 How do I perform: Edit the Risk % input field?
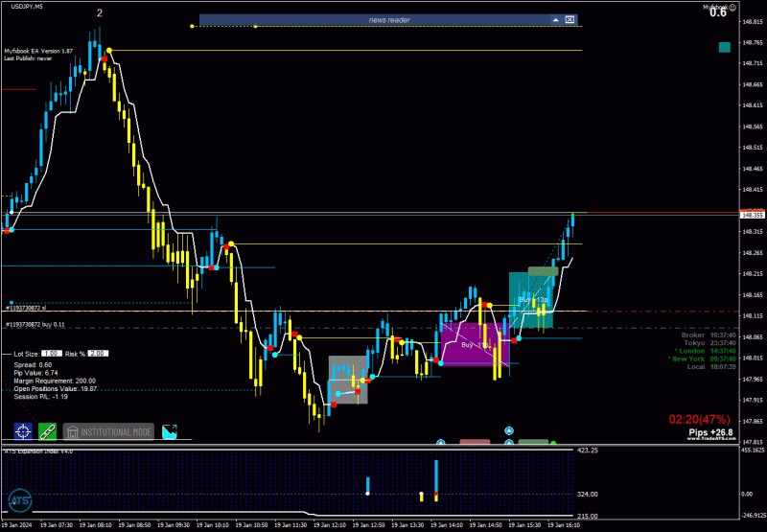tap(98, 354)
